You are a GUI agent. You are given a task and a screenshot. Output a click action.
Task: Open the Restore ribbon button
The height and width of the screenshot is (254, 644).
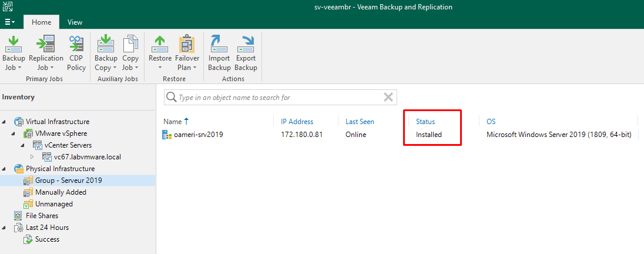click(x=160, y=53)
